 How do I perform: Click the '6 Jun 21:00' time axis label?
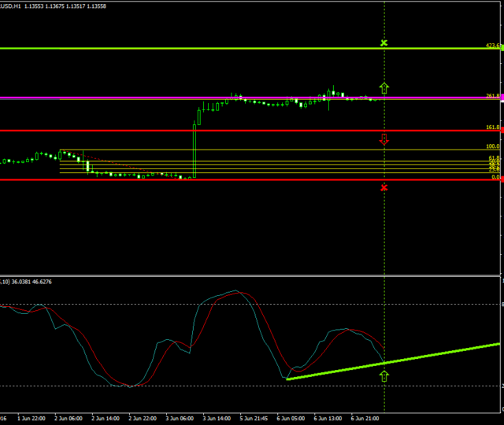[365, 419]
